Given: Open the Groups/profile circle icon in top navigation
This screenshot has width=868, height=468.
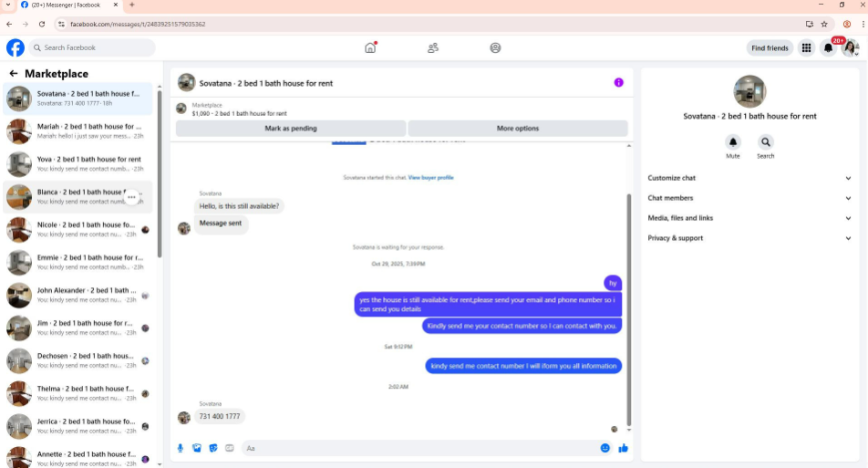Looking at the screenshot, I should pyautogui.click(x=495, y=48).
